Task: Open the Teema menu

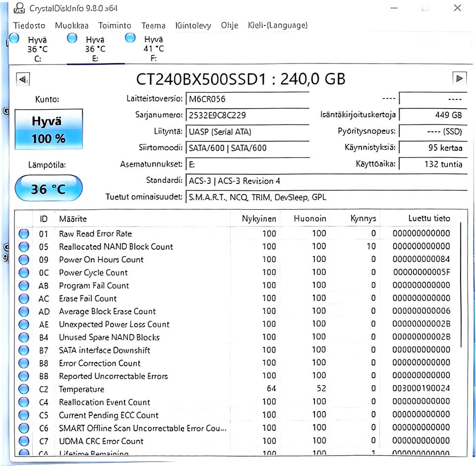Action: [x=153, y=25]
